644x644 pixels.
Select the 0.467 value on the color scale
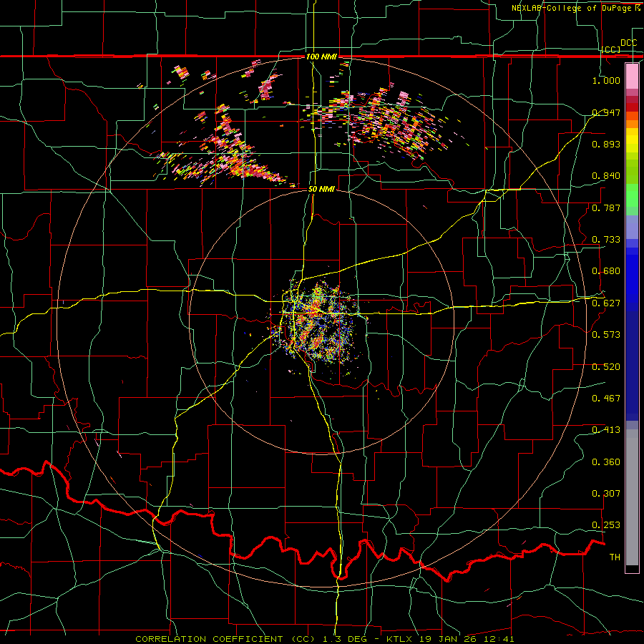coord(606,398)
